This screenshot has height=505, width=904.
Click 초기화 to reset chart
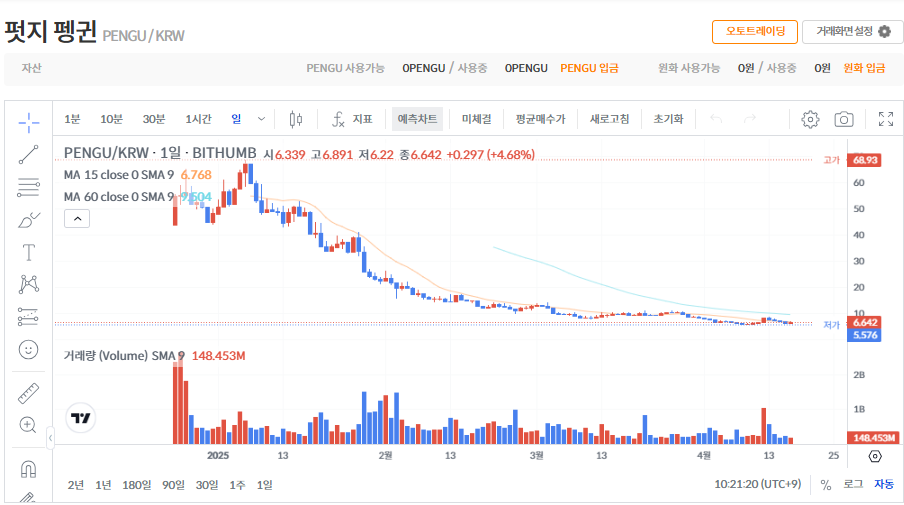(x=668, y=119)
